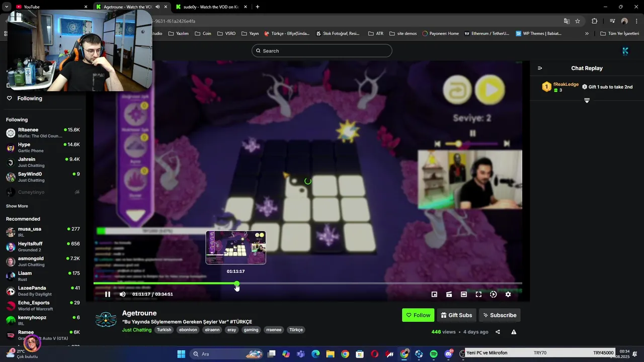Select the Turkish tag
The image size is (644, 362).
tap(164, 330)
